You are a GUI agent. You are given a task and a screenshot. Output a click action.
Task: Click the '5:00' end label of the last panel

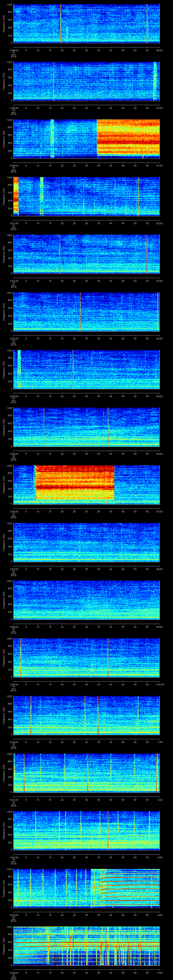click(x=160, y=972)
